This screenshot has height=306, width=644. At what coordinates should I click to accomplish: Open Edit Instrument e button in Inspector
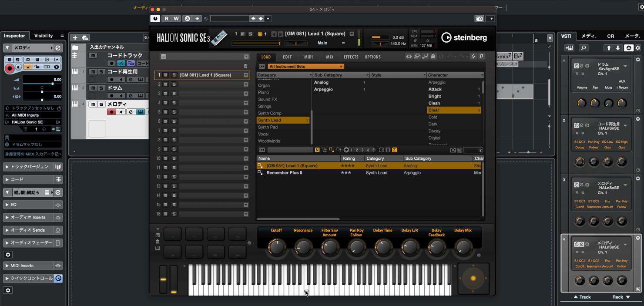[57, 48]
